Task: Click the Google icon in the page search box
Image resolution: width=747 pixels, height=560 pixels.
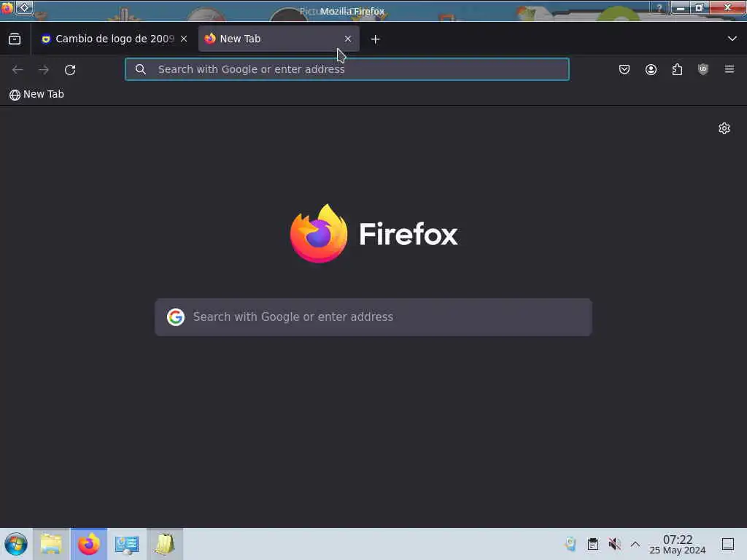Action: click(176, 316)
